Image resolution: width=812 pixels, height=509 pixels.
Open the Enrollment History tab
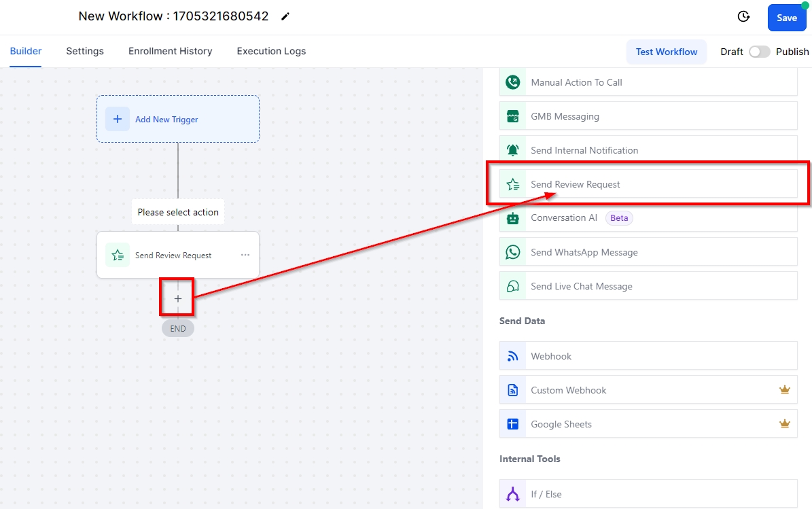(x=170, y=51)
